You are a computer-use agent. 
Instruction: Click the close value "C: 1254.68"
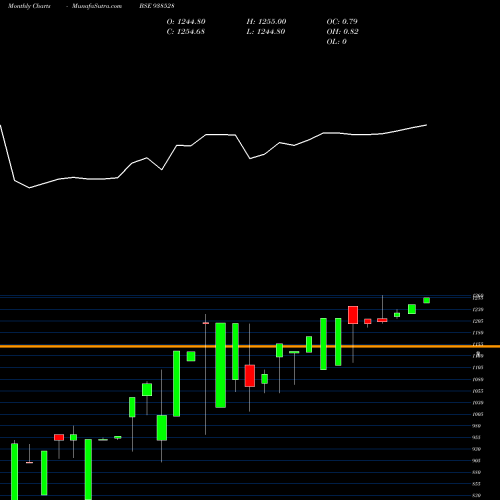click(x=186, y=32)
